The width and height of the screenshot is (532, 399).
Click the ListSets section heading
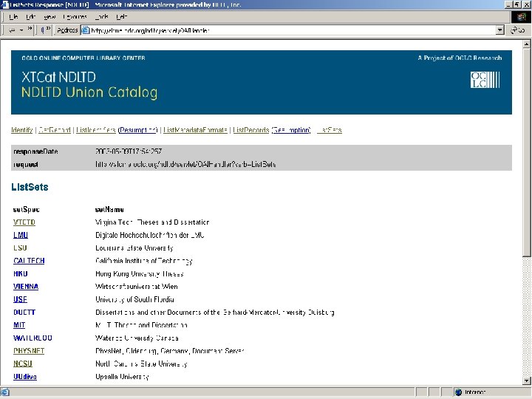point(30,187)
